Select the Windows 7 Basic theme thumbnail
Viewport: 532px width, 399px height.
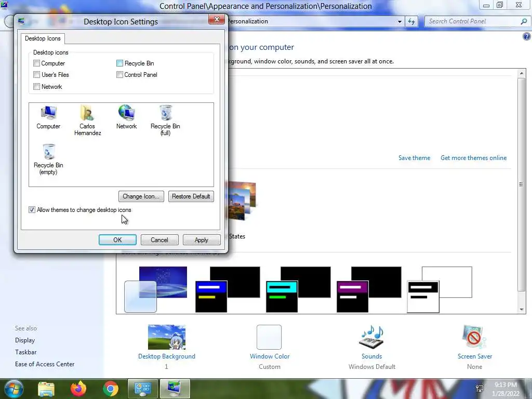(x=156, y=289)
